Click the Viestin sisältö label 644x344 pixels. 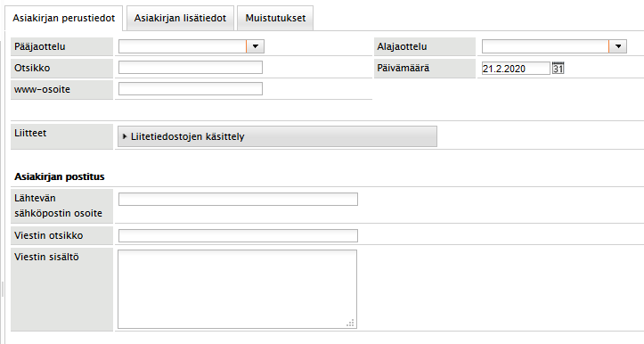46,257
